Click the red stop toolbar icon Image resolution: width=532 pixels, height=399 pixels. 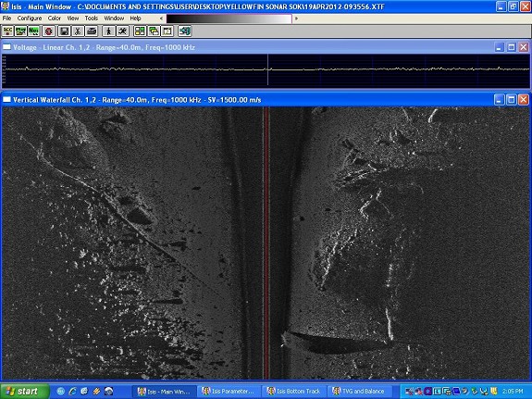point(49,31)
